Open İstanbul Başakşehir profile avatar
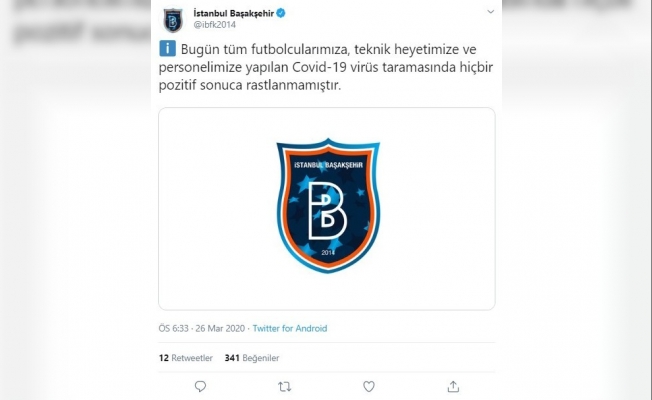The height and width of the screenshot is (400, 652). click(173, 20)
